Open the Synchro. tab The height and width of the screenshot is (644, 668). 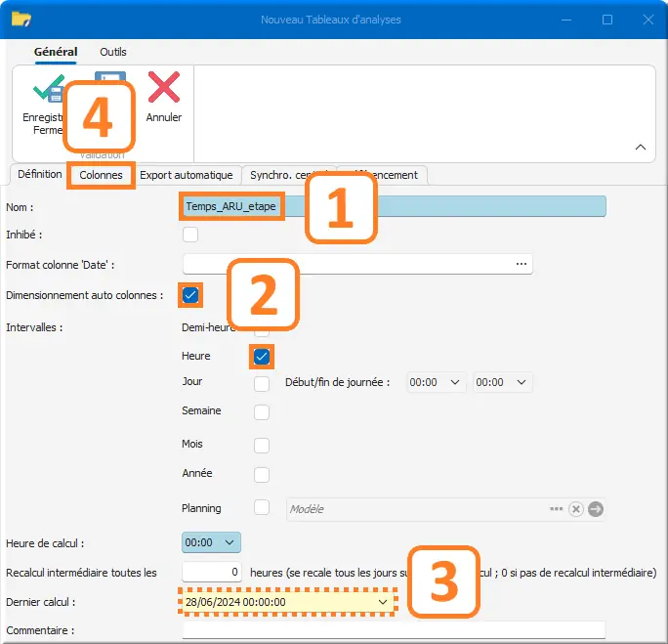coord(288,175)
